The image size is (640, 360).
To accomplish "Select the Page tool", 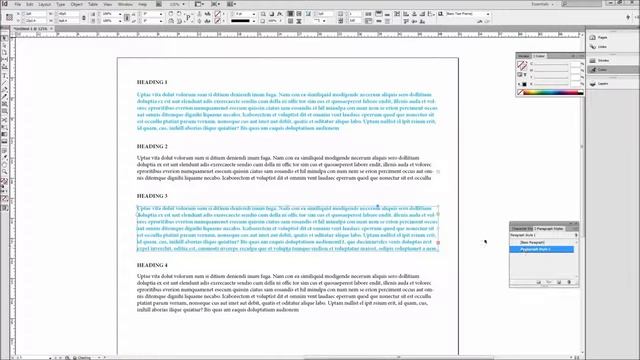I will click(4, 53).
